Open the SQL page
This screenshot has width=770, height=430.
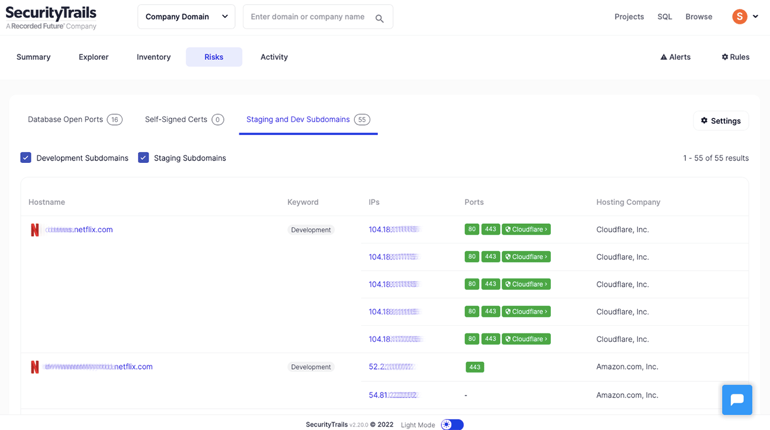pyautogui.click(x=664, y=17)
